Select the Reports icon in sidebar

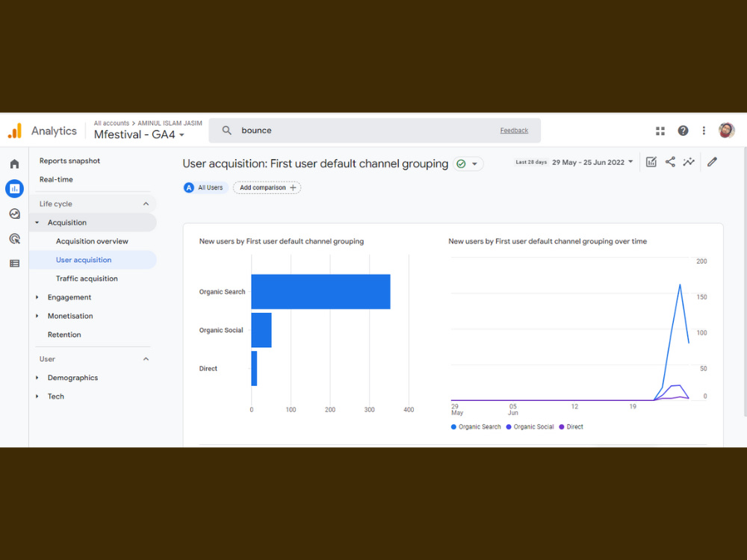(x=15, y=189)
